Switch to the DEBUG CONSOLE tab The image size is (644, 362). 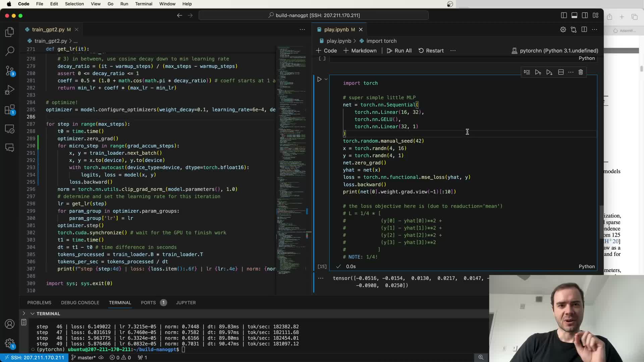point(80,303)
